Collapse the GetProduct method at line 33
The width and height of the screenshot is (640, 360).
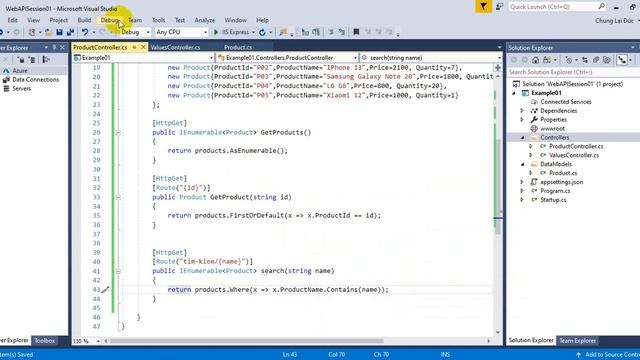pos(118,197)
